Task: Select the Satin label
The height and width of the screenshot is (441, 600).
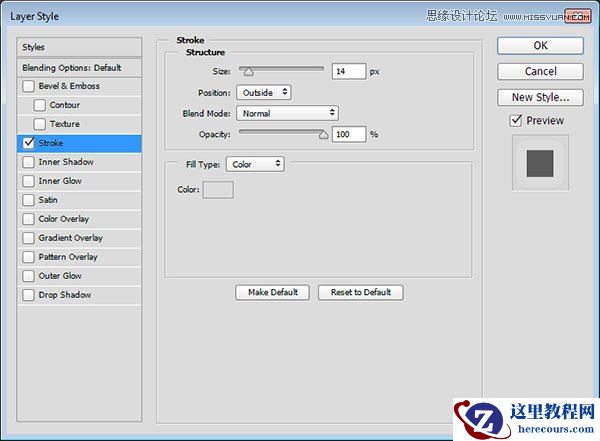Action: point(48,200)
